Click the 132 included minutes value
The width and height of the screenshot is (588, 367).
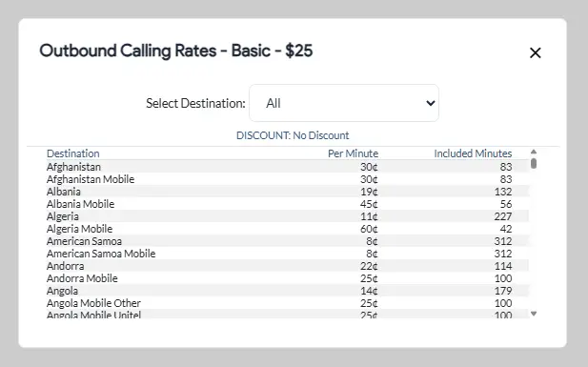[x=503, y=192]
